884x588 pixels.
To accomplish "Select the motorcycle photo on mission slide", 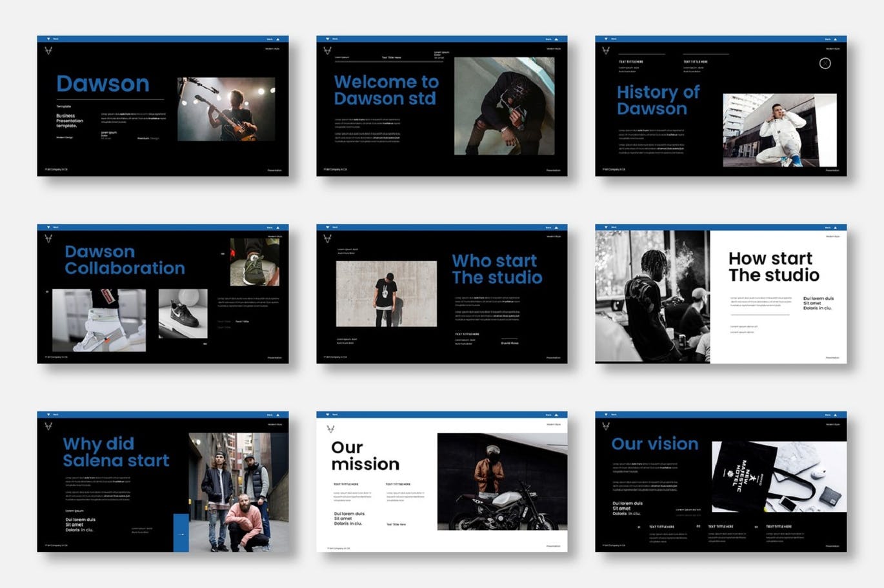I will coord(502,482).
